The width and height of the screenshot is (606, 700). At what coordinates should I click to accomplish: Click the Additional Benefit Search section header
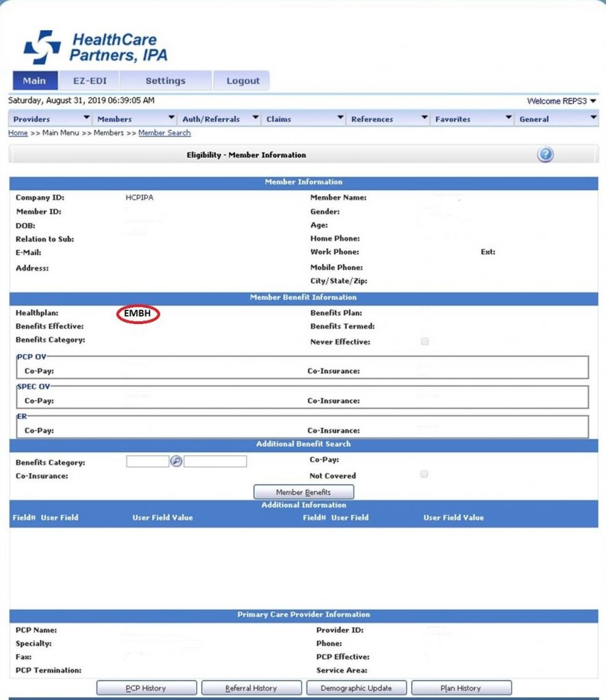(x=303, y=444)
